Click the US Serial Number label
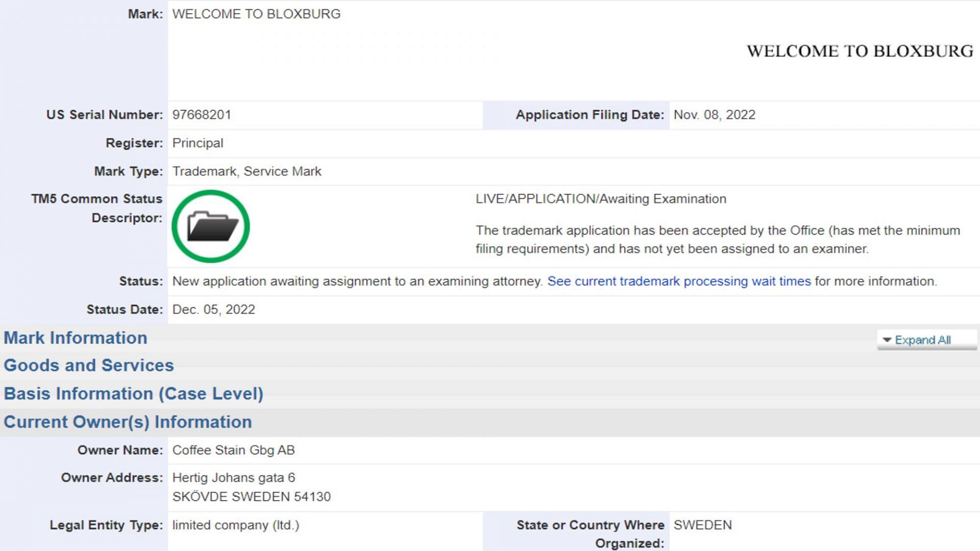Screen dimensions: 980x551 point(105,115)
